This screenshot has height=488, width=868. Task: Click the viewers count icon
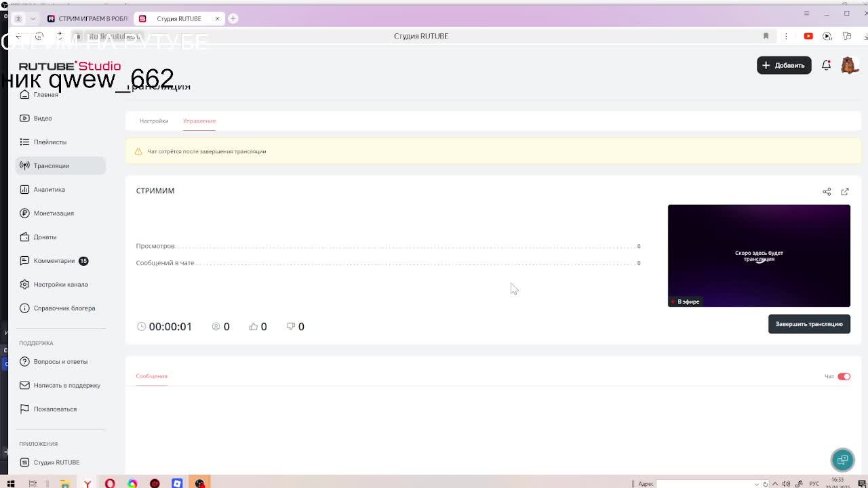click(x=216, y=327)
